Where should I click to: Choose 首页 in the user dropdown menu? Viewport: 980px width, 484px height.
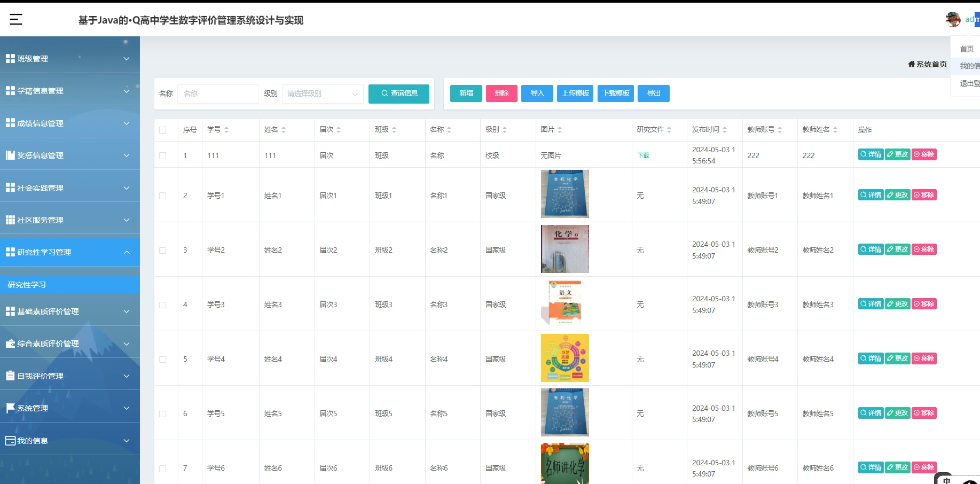point(966,49)
